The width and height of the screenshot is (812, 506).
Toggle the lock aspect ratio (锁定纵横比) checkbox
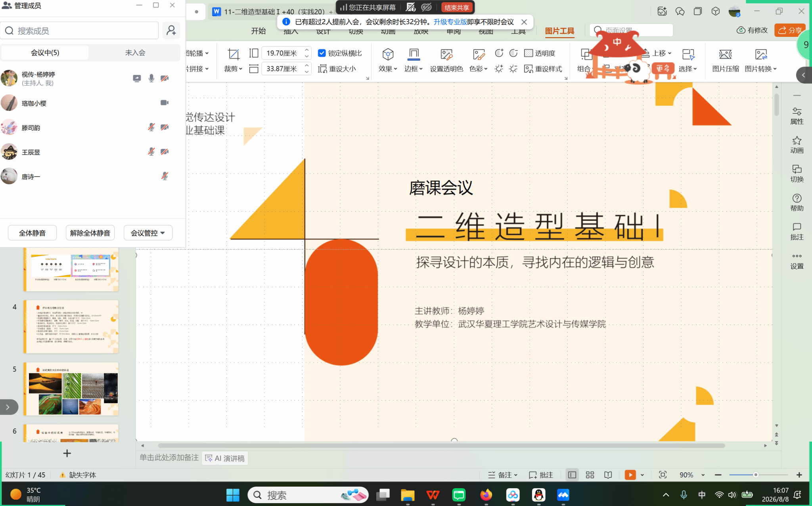pyautogui.click(x=322, y=53)
